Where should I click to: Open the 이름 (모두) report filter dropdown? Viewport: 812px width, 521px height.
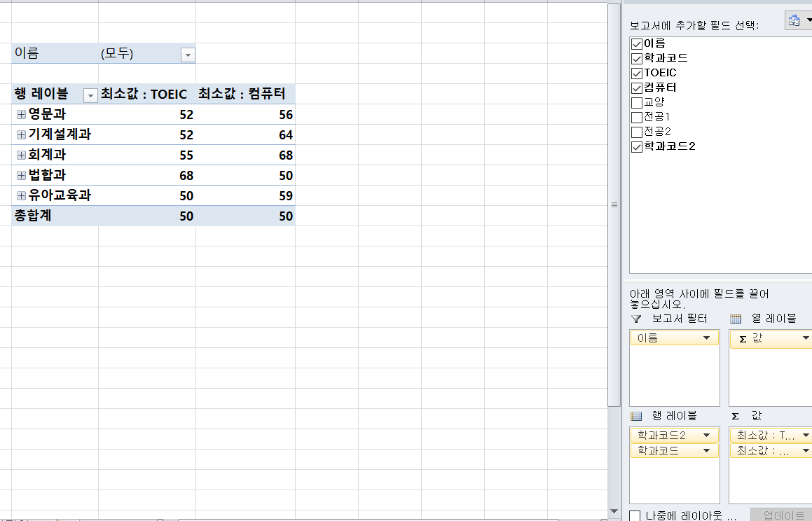coord(188,55)
